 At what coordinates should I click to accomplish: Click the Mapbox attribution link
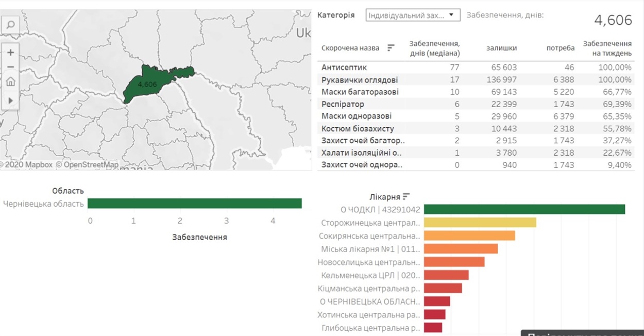26,165
